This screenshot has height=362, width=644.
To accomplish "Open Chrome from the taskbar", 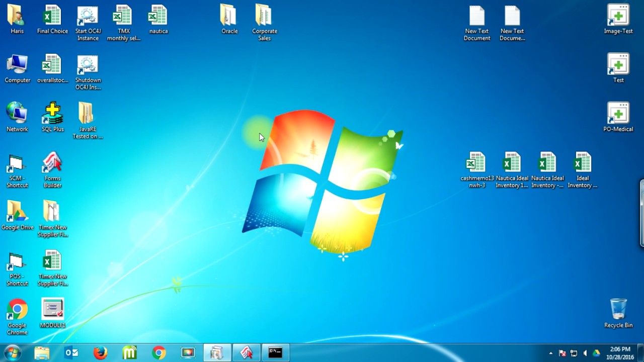I will [x=159, y=353].
